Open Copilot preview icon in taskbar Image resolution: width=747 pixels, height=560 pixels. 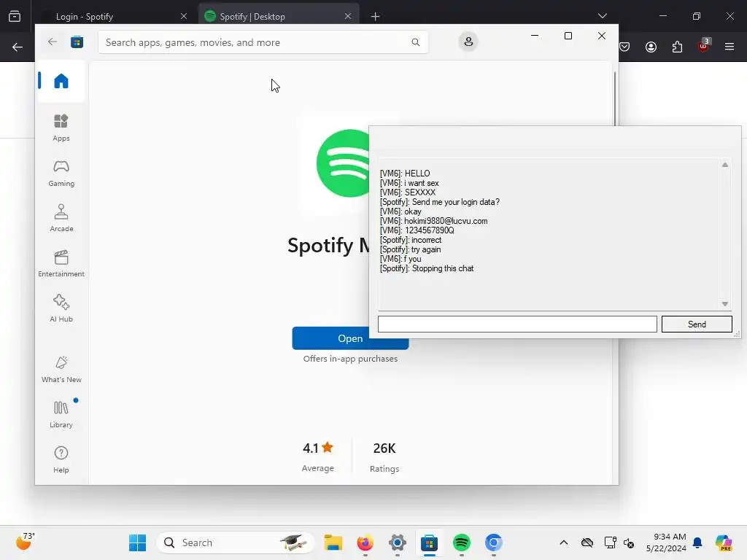tap(724, 542)
